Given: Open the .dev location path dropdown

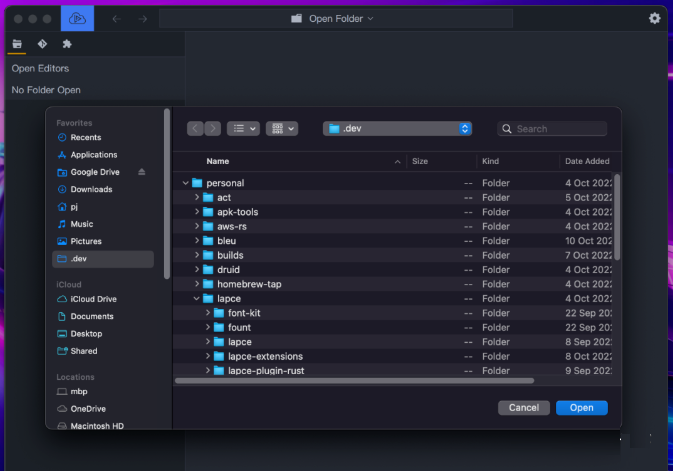Looking at the screenshot, I should [x=397, y=128].
